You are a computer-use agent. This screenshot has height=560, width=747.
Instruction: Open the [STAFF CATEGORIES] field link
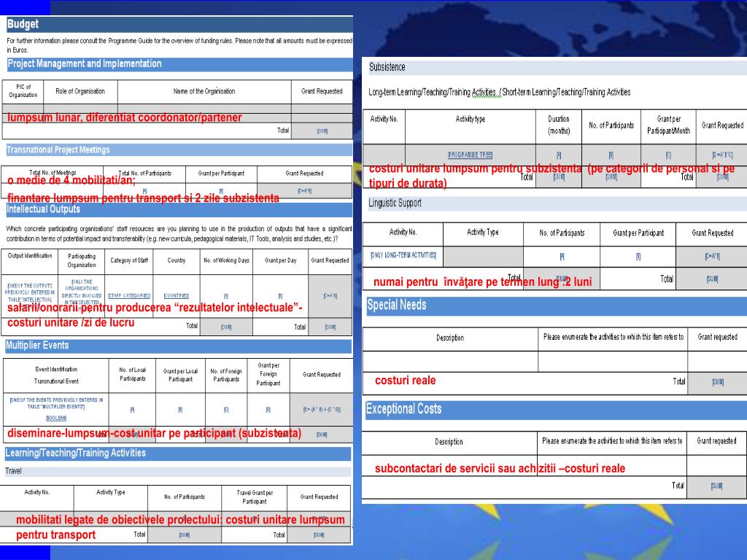tap(129, 296)
